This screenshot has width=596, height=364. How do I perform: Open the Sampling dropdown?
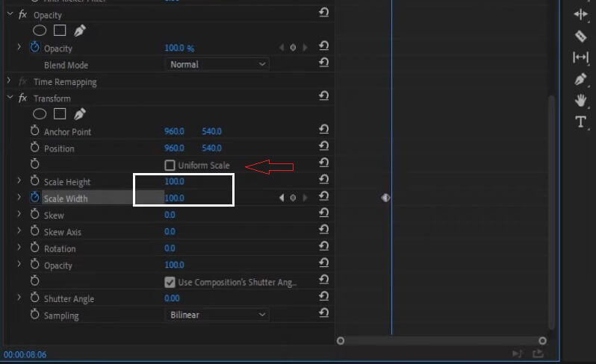coord(217,315)
